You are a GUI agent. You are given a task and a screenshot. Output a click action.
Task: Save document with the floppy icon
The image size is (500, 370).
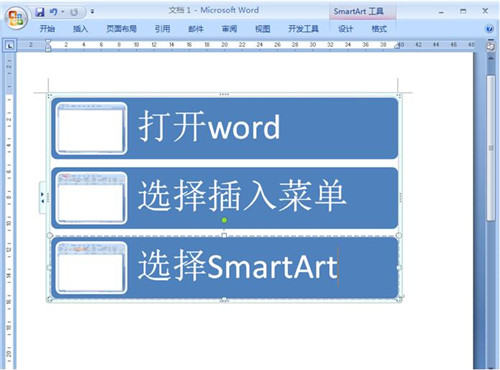point(40,12)
